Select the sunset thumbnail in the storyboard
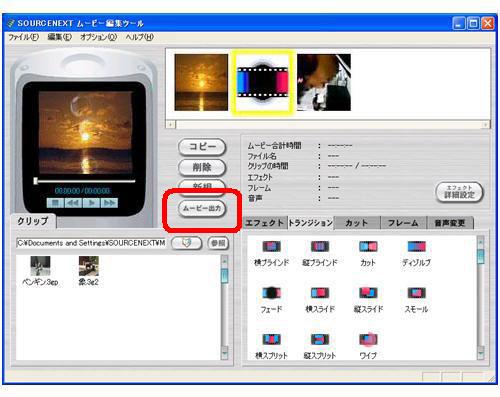 click(x=201, y=83)
